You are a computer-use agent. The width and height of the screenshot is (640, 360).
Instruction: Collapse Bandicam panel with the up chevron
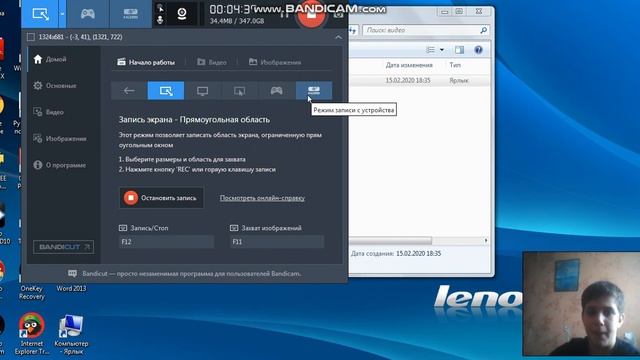tap(338, 37)
